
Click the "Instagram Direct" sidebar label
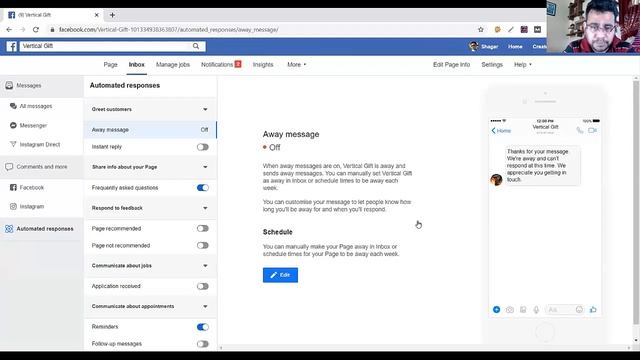[40, 144]
